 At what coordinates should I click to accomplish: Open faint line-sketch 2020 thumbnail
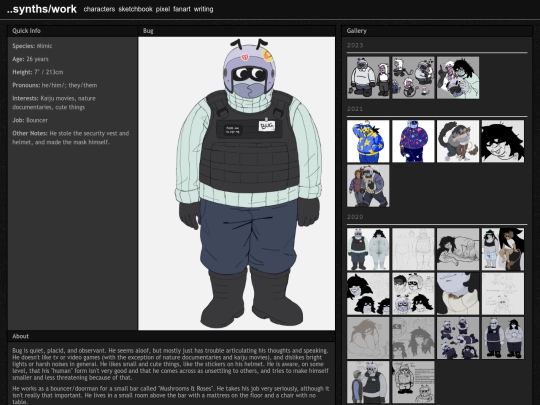click(413, 249)
